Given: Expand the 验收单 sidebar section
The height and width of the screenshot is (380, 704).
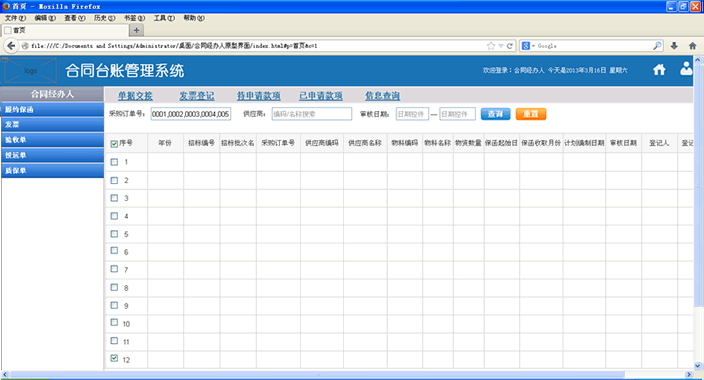Looking at the screenshot, I should pyautogui.click(x=53, y=140).
